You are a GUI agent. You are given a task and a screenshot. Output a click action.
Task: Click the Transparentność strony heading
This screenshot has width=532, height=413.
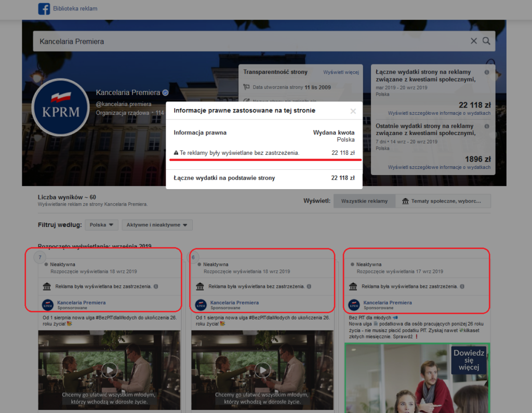pyautogui.click(x=275, y=72)
